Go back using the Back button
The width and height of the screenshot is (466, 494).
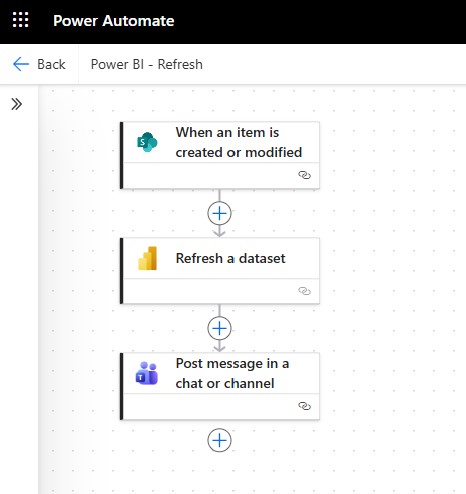click(39, 64)
